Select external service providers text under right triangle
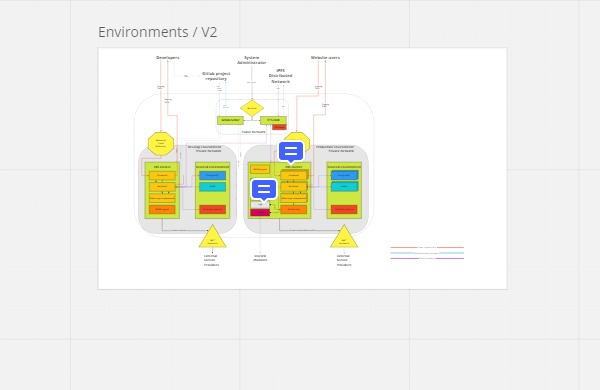 (x=344, y=260)
